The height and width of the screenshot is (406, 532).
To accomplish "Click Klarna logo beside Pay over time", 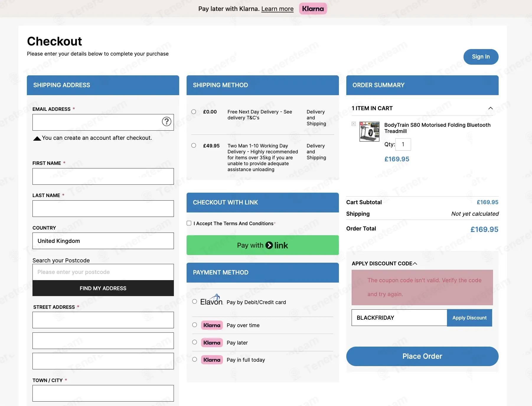I will pos(212,325).
